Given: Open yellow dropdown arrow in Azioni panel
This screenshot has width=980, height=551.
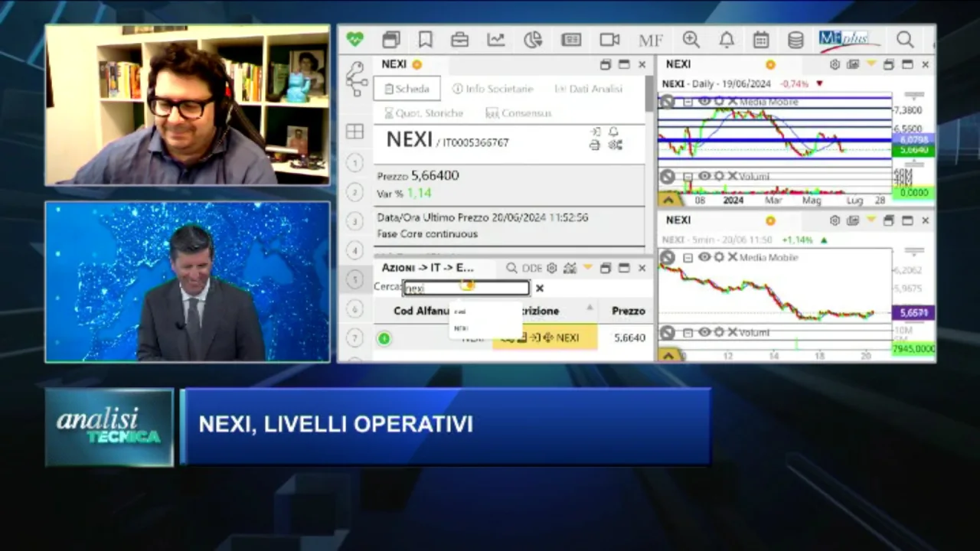Looking at the screenshot, I should pyautogui.click(x=588, y=268).
